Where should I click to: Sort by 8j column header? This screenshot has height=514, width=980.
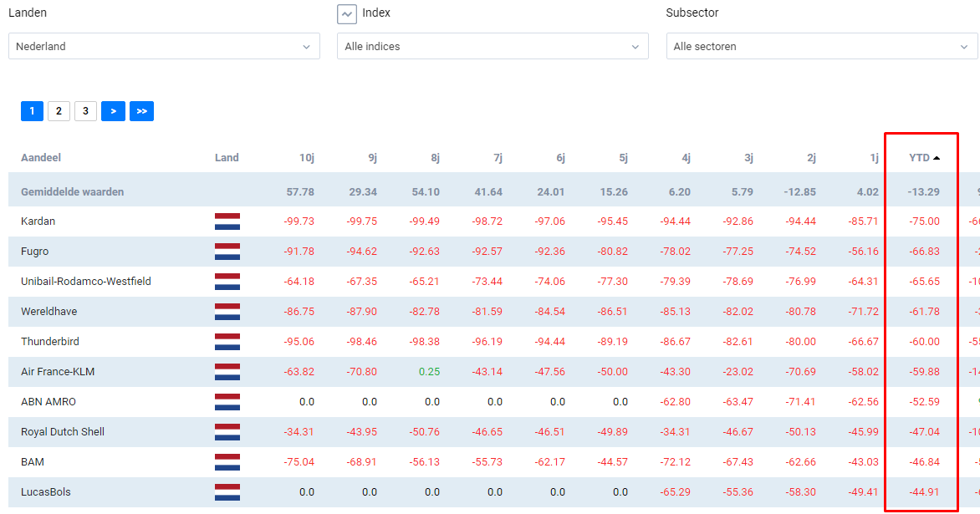tap(435, 157)
